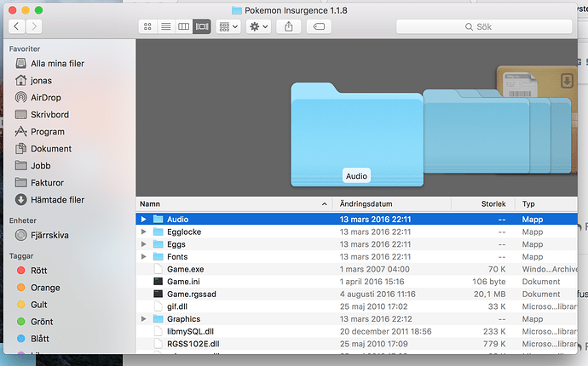
Task: Switch to column view
Action: pyautogui.click(x=184, y=26)
